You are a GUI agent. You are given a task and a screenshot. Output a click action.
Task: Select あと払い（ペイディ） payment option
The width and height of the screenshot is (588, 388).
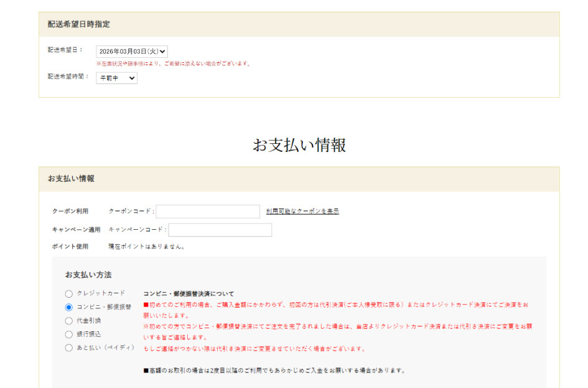(x=68, y=348)
